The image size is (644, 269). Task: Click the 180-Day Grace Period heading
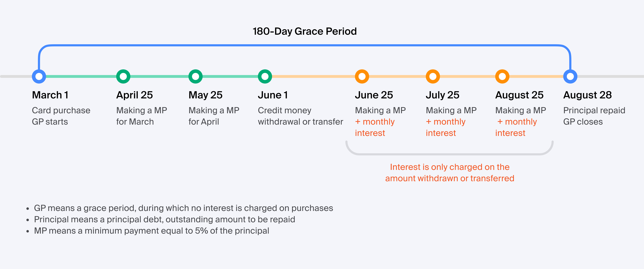point(304,32)
